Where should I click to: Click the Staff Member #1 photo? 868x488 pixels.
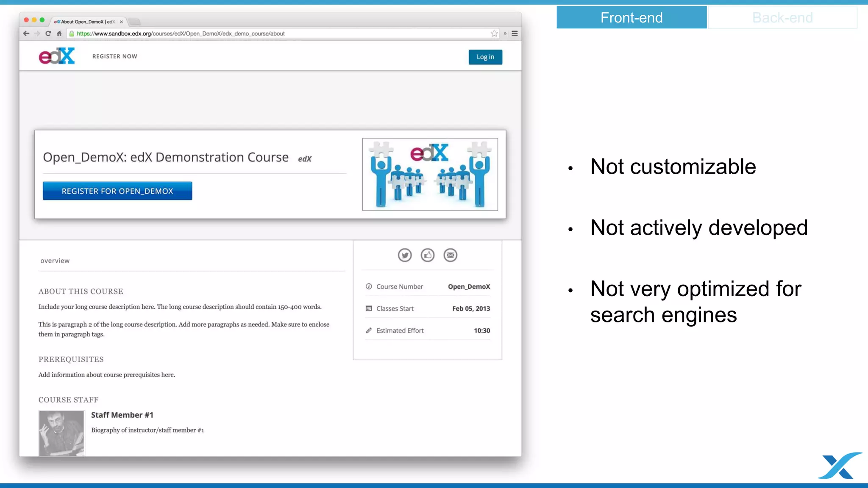(61, 433)
